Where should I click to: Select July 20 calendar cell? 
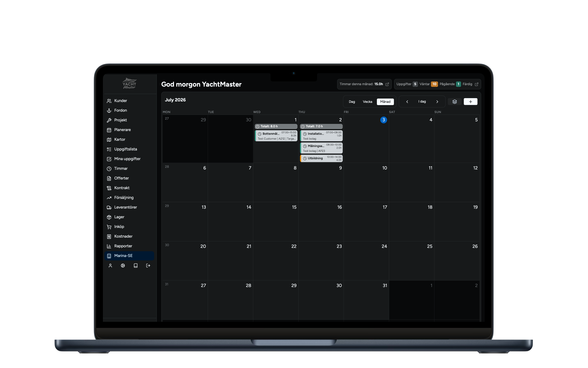coord(185,261)
